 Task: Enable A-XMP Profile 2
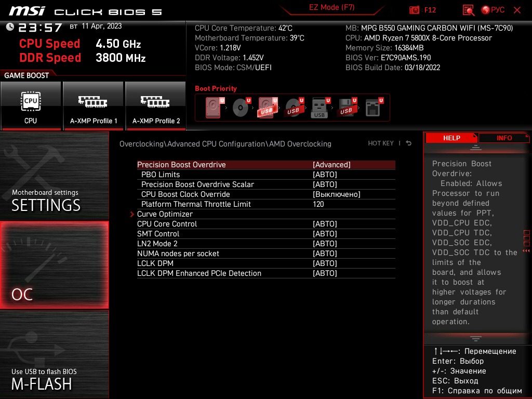(156, 106)
